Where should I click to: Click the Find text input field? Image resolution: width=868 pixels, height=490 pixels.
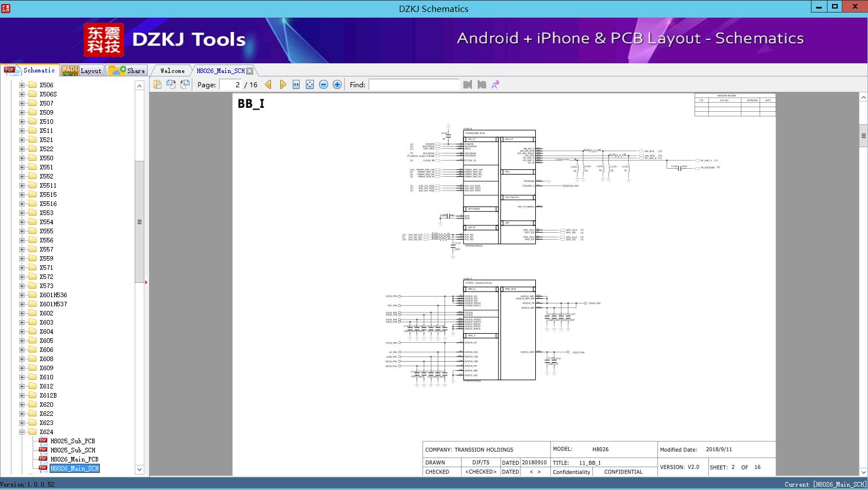[414, 84]
